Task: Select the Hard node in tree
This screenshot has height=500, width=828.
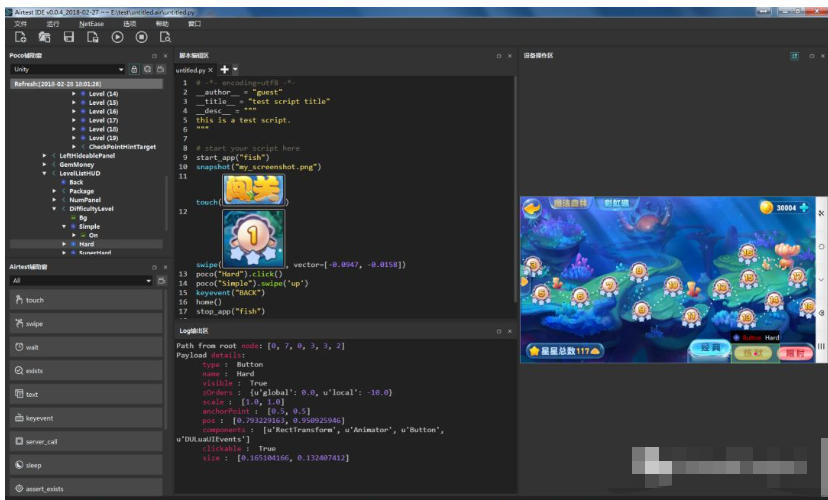Action: [x=87, y=244]
